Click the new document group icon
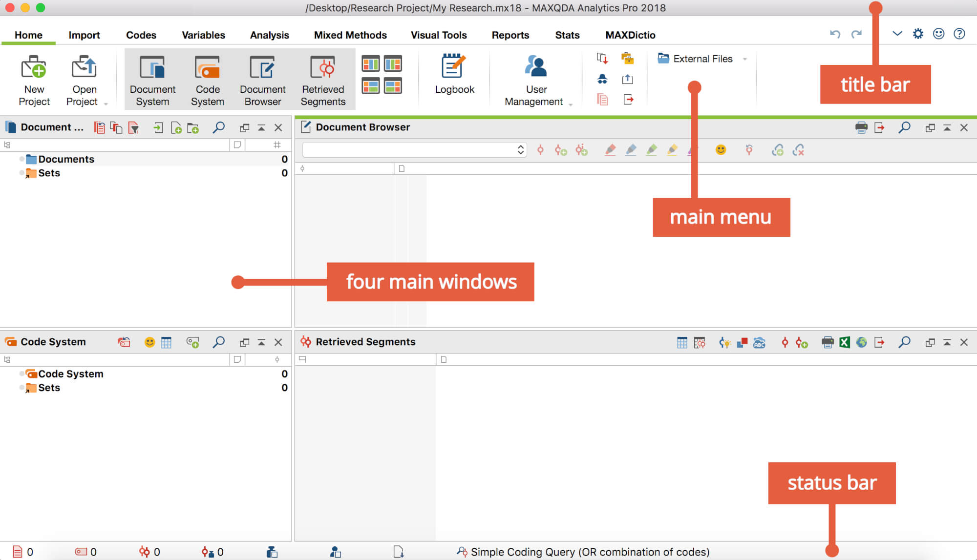 [193, 128]
